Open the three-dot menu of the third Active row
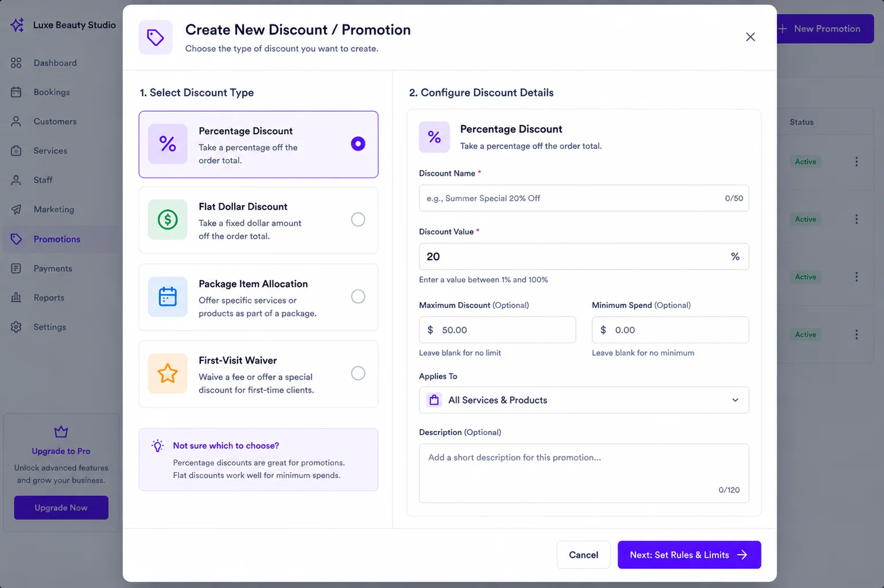884x588 pixels. [856, 276]
